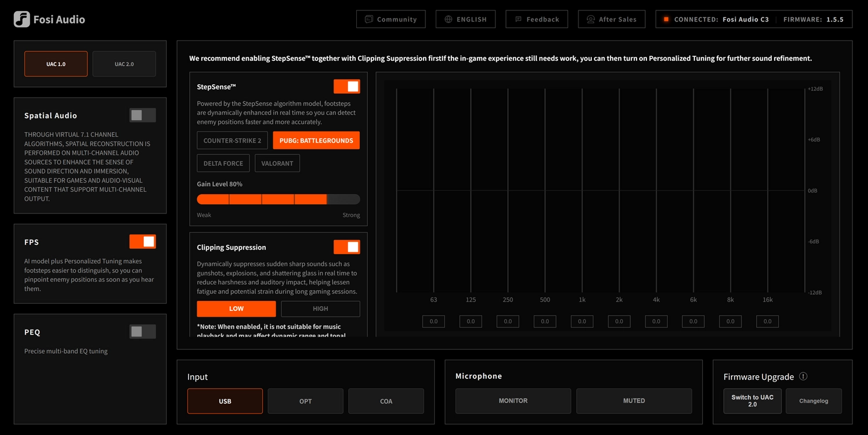Enable the PEQ switch
Image resolution: width=868 pixels, height=435 pixels.
(143, 331)
